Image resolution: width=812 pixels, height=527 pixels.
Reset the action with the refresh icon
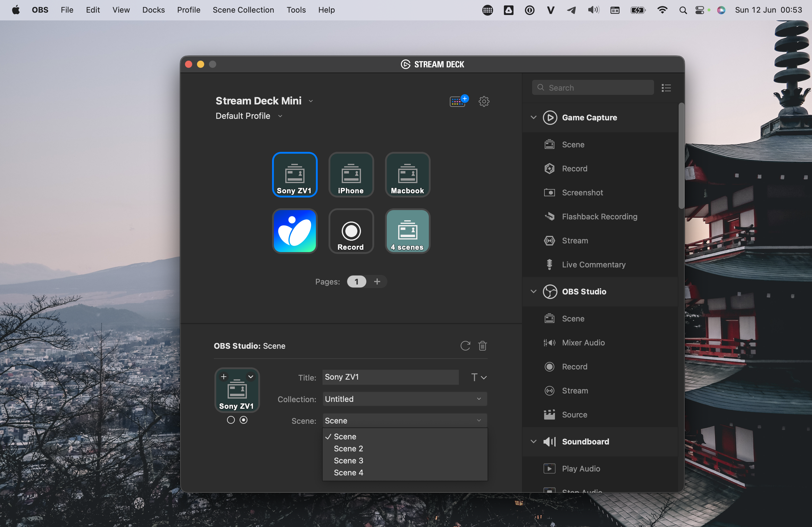[465, 346]
